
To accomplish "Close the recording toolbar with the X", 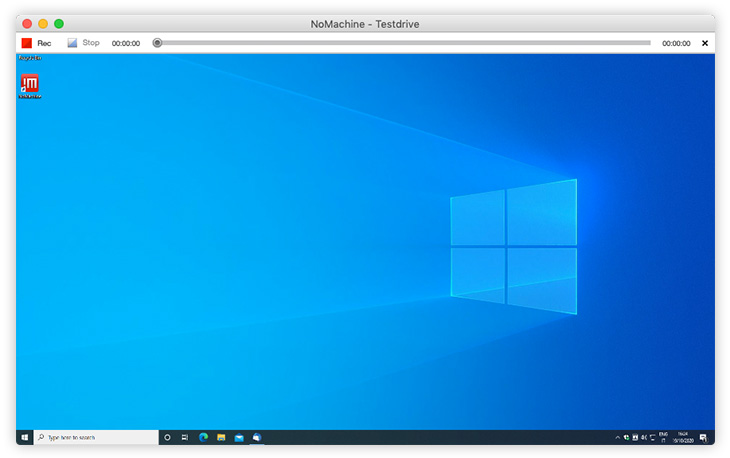I will click(705, 43).
